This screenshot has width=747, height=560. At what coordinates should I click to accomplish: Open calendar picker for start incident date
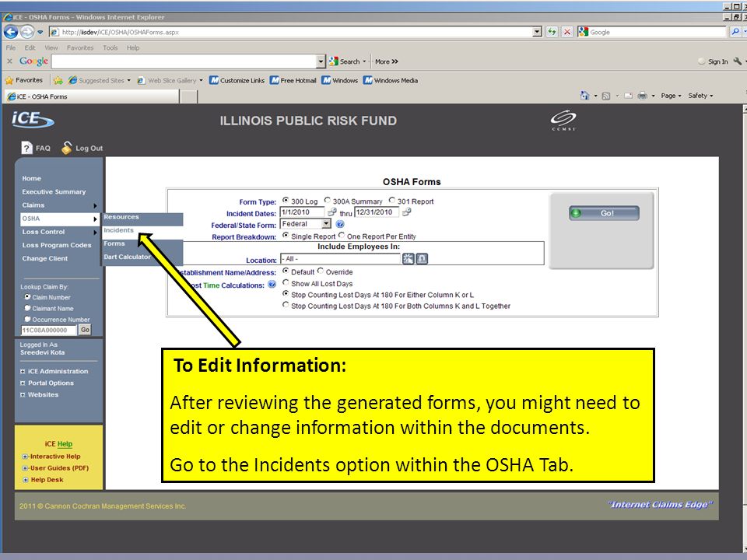click(x=332, y=212)
